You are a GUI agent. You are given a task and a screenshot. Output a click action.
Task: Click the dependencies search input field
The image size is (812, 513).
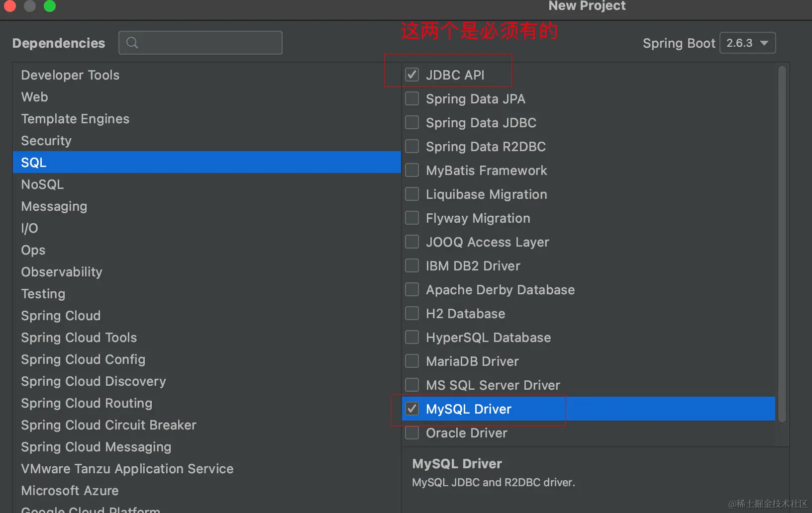[x=209, y=43]
